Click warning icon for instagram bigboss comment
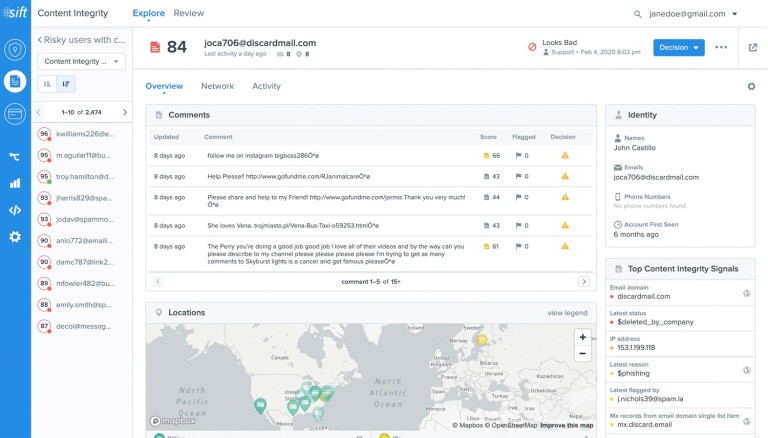Screen dimensions: 768x438 tap(565, 155)
